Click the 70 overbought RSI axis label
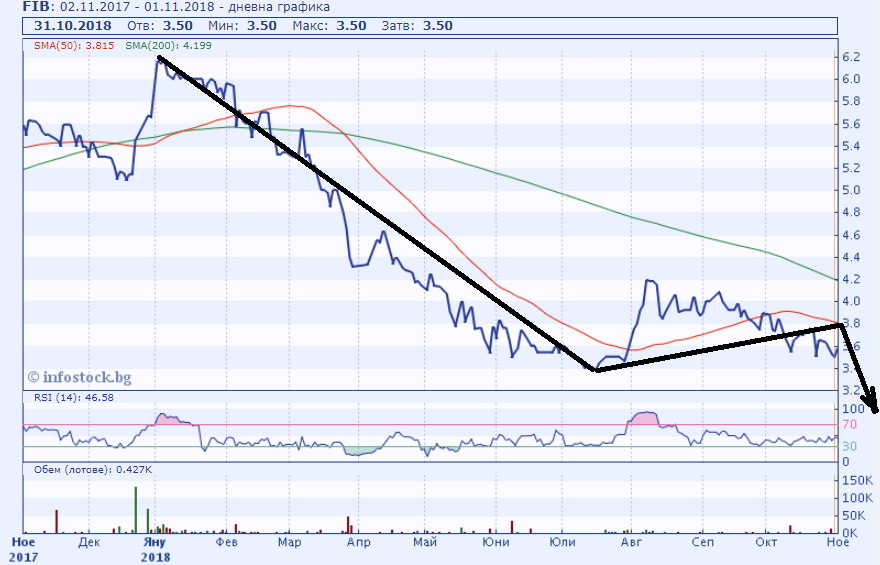880x565 pixels. click(850, 425)
